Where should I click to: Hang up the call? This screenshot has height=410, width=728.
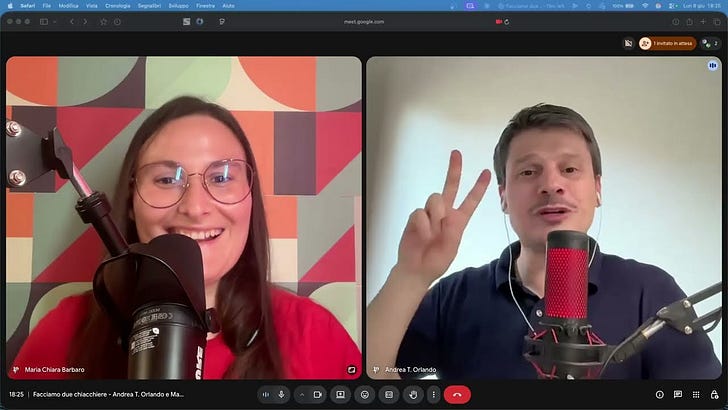click(457, 394)
